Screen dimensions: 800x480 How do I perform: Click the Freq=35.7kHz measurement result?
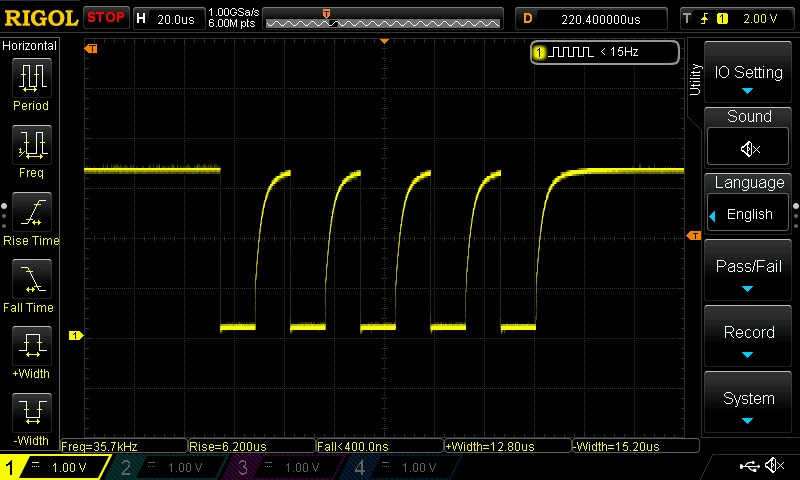coord(124,446)
